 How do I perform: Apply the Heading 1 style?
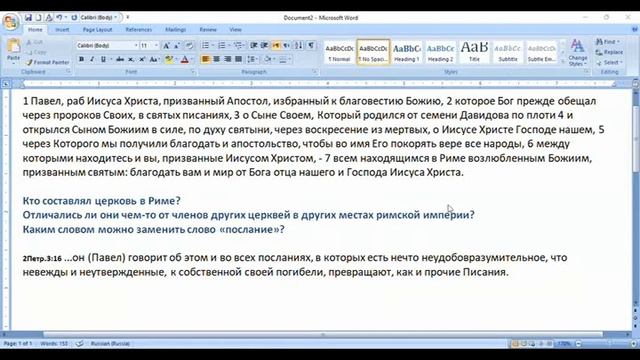[407, 52]
